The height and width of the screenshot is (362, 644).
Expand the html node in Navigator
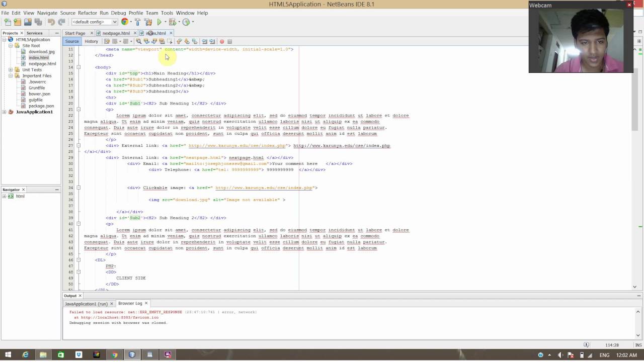[5, 197]
